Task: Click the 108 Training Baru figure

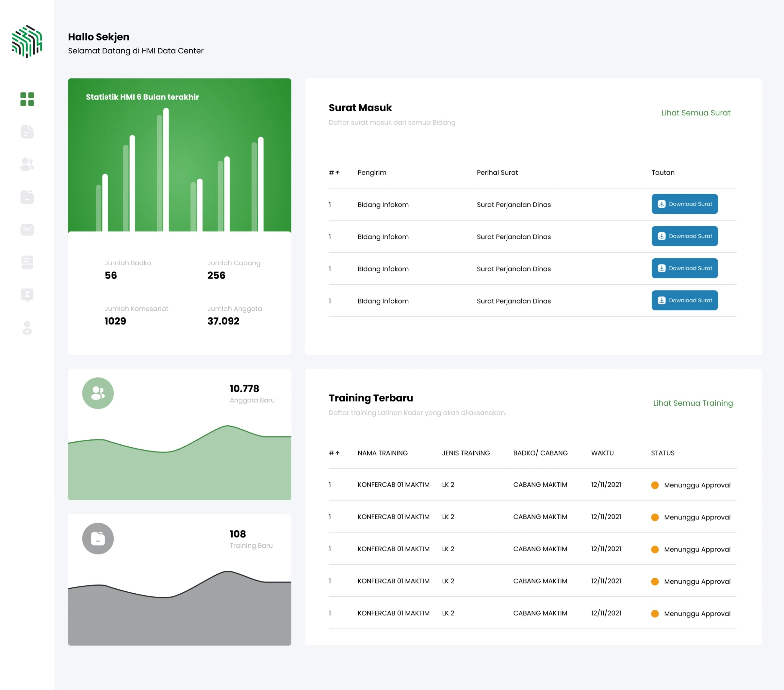Action: point(238,534)
